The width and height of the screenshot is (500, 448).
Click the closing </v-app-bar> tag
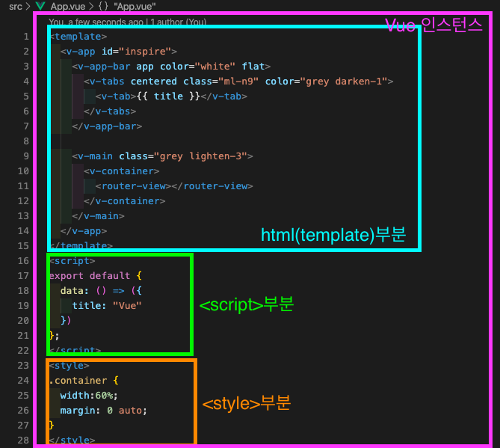pyautogui.click(x=107, y=126)
